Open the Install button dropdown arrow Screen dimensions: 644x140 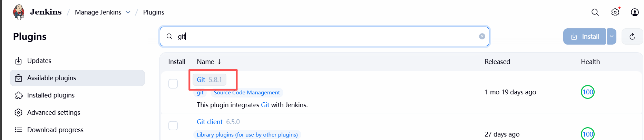click(612, 37)
